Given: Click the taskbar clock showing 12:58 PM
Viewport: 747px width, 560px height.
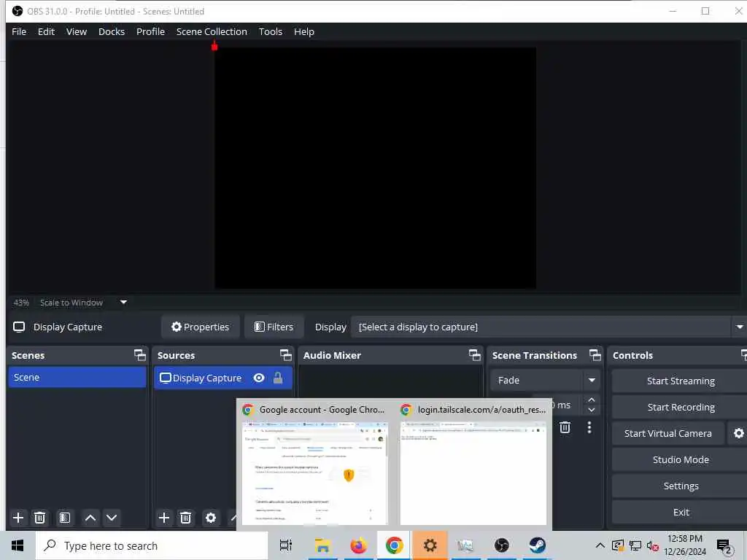Looking at the screenshot, I should point(684,545).
